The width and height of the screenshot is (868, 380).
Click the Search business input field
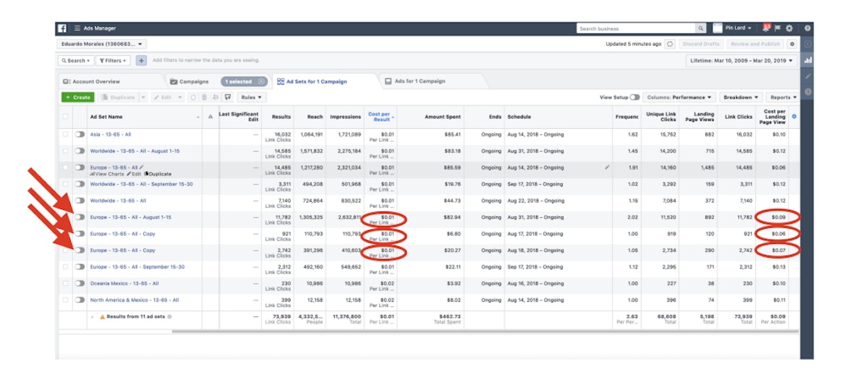[636, 28]
